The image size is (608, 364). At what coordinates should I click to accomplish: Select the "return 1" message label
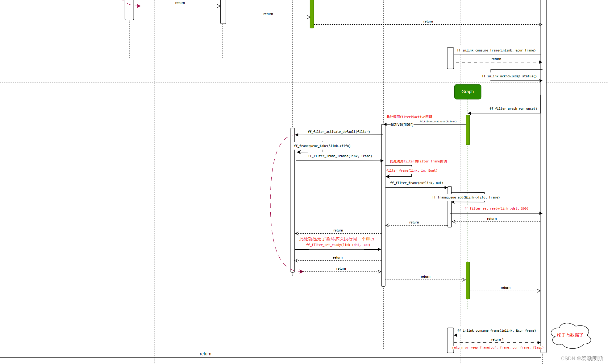tap(497, 340)
